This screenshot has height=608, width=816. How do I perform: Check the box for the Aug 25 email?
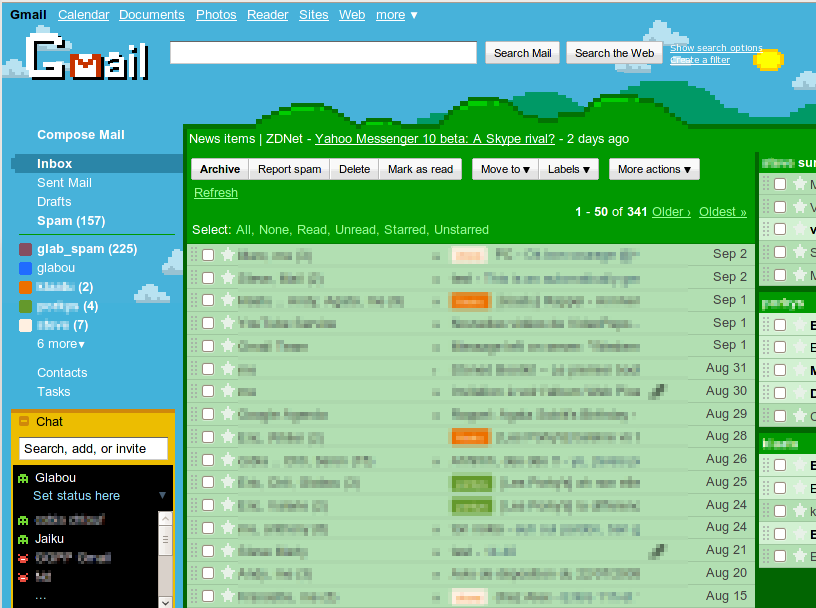(x=208, y=483)
